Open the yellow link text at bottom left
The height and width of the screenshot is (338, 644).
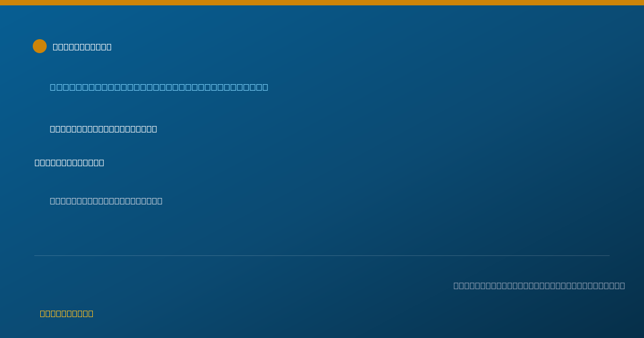pos(67,313)
